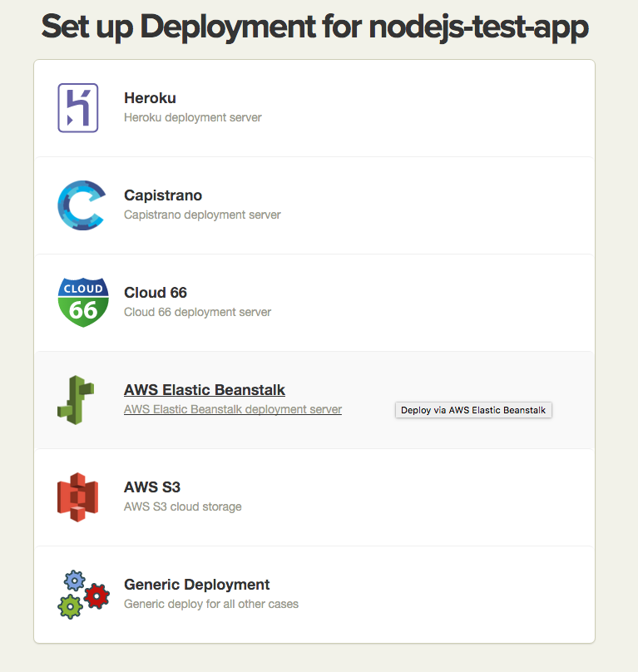The width and height of the screenshot is (638, 672).
Task: Click 'Cloud 66 deployment server' description
Action: coord(197,312)
